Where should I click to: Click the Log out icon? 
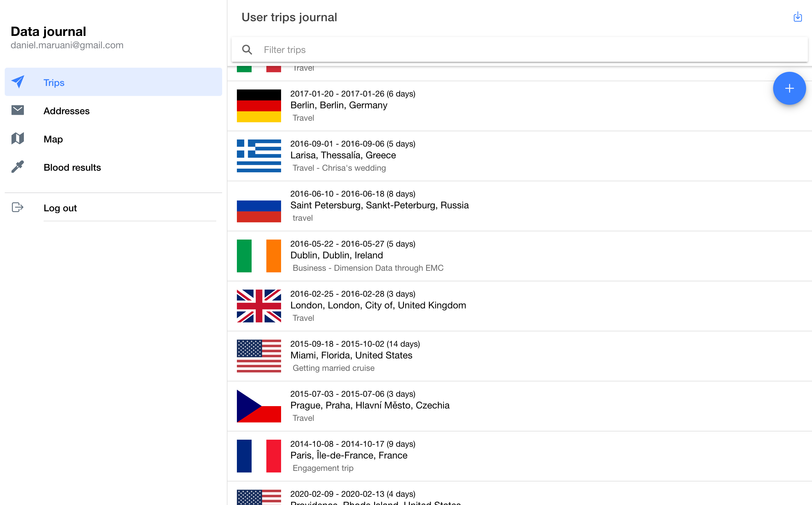pos(18,207)
